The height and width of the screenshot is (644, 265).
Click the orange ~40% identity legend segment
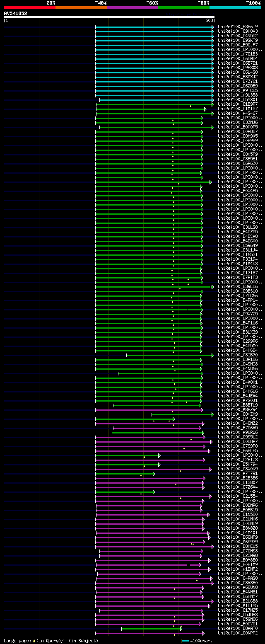81,7
